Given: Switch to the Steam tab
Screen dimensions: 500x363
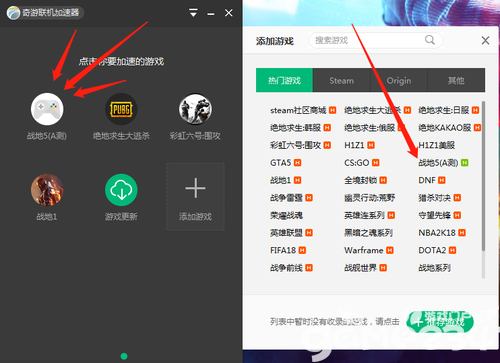Looking at the screenshot, I should [341, 80].
